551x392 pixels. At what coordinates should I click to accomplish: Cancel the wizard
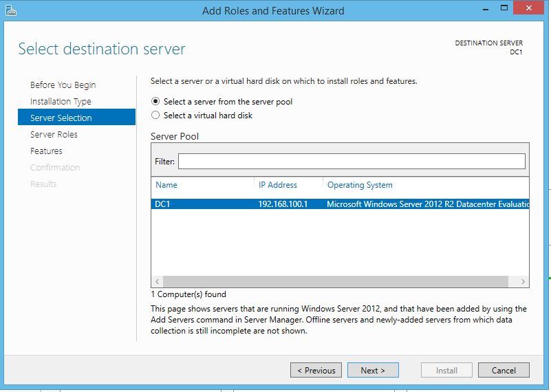click(x=504, y=370)
